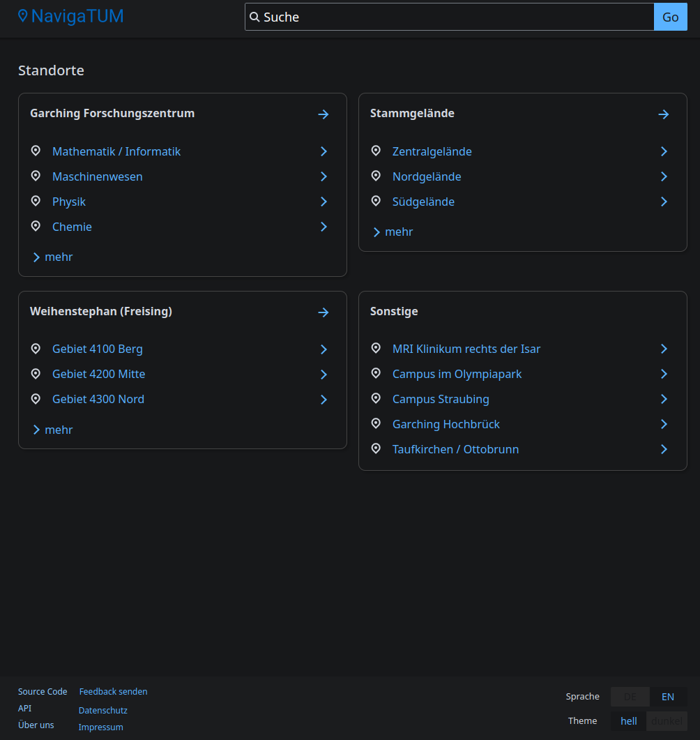This screenshot has height=740, width=700.
Task: Click the NavigaTUM logo pin icon
Action: pyautogui.click(x=22, y=16)
